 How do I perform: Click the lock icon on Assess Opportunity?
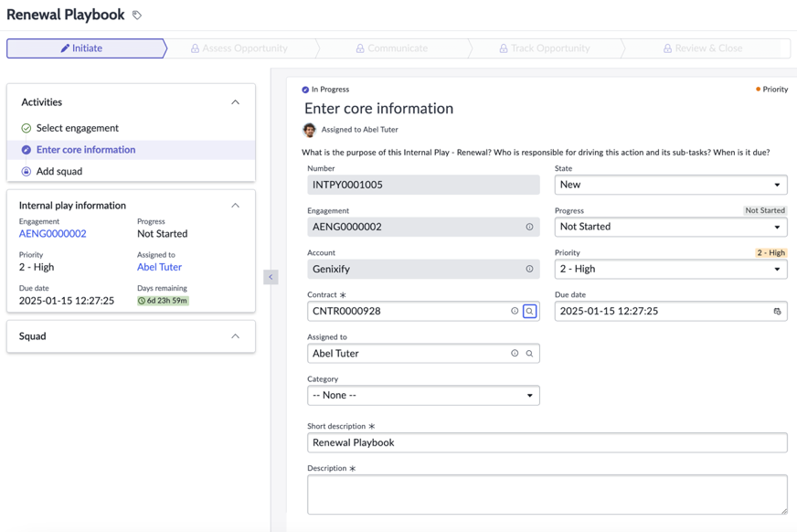click(x=195, y=48)
